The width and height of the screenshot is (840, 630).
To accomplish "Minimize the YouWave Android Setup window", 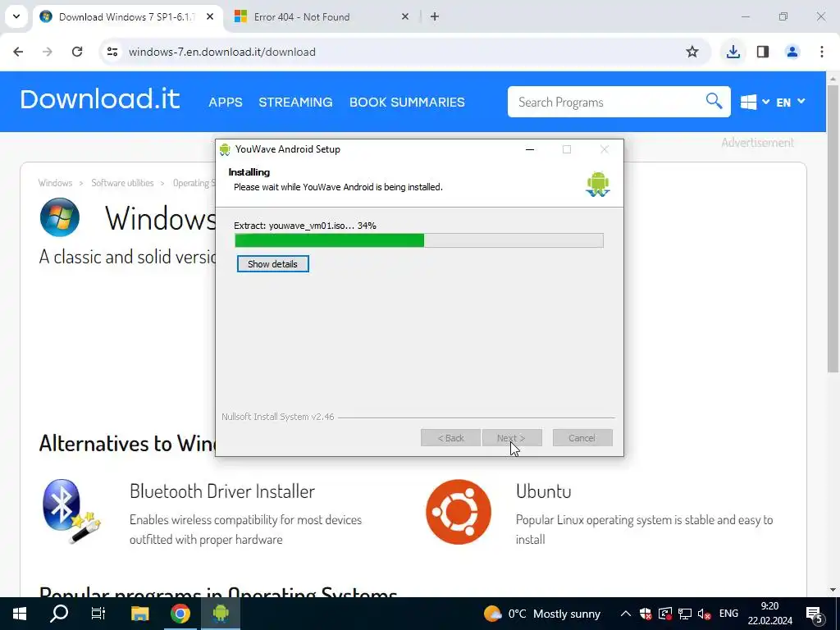I will click(x=530, y=149).
